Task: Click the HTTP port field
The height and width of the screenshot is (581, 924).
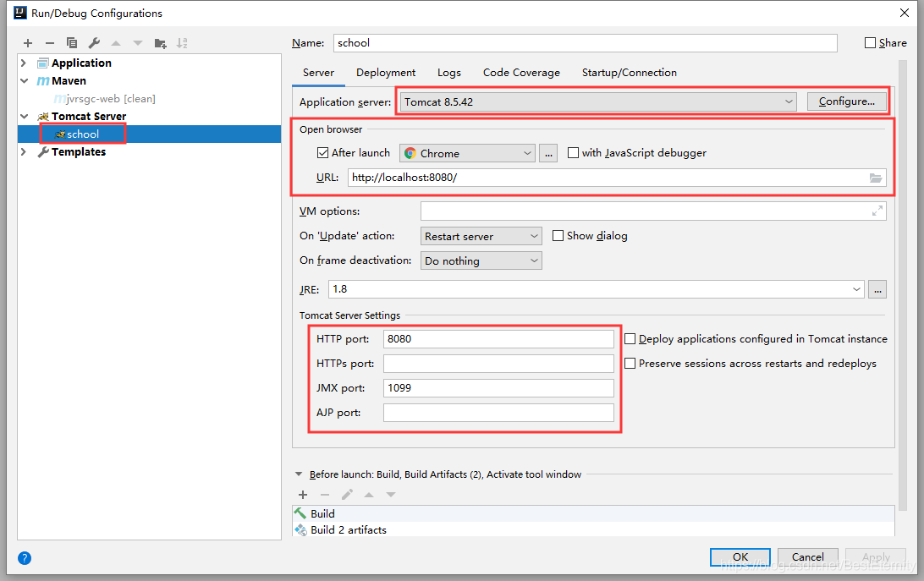Action: (x=498, y=339)
